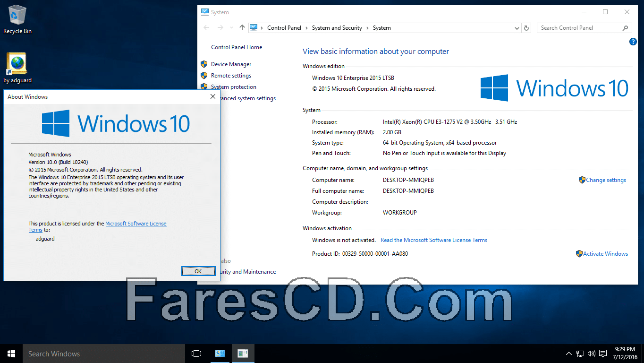Open Control Panel Home link
Screen dimensions: 644x363
237,47
